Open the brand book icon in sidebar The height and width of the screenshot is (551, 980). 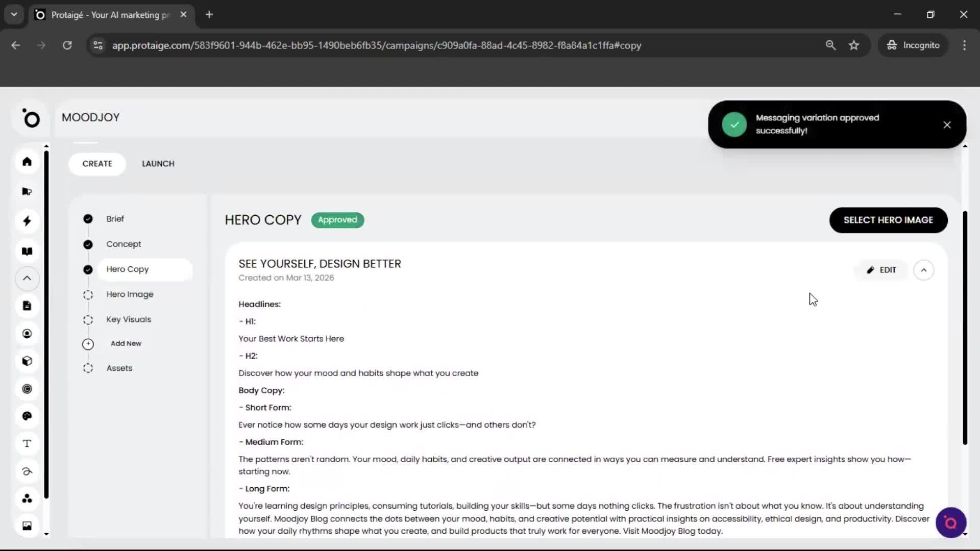[27, 251]
